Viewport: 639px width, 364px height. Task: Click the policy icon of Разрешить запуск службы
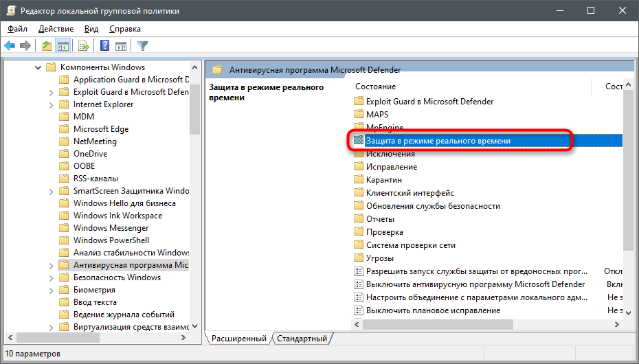(359, 271)
